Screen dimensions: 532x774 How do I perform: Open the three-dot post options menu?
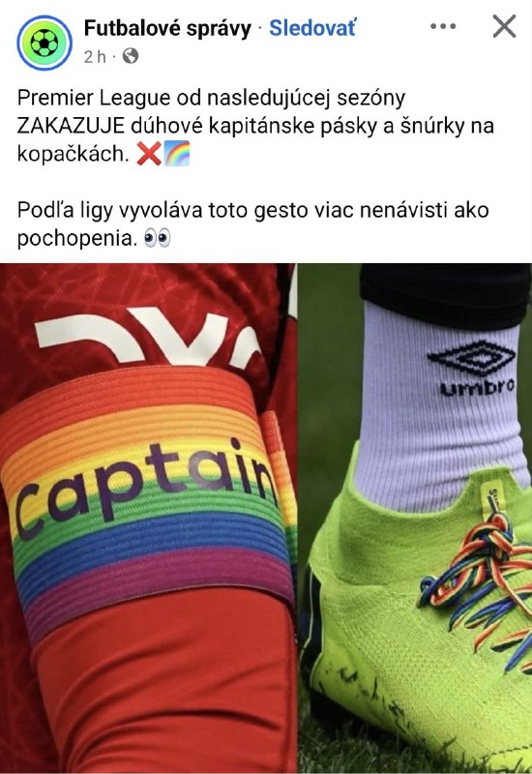click(x=443, y=26)
